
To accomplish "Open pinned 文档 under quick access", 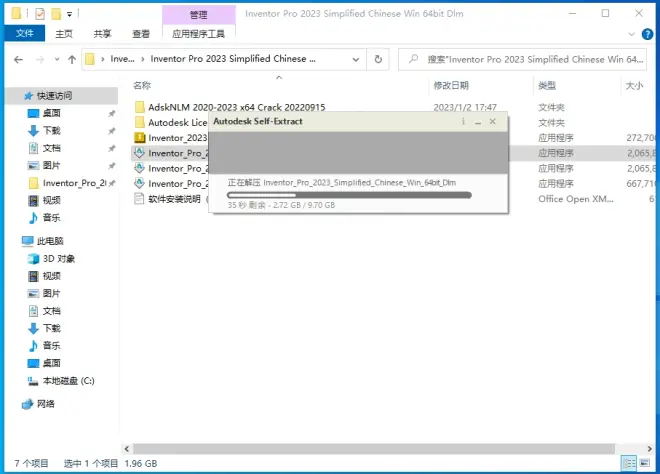I will pyautogui.click(x=51, y=148).
